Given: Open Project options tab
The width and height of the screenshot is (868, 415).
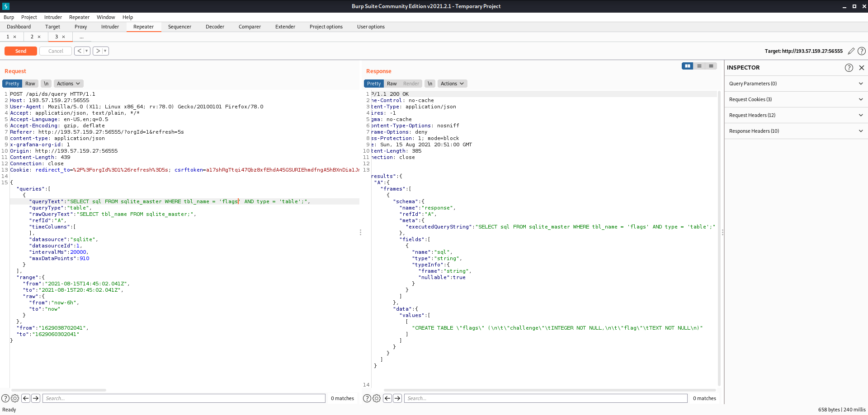Looking at the screenshot, I should click(x=326, y=27).
